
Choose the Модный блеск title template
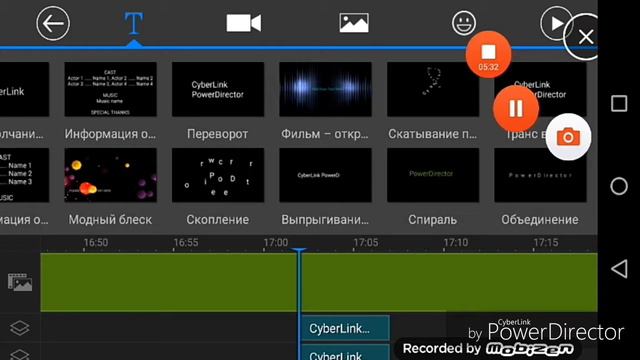click(x=110, y=175)
